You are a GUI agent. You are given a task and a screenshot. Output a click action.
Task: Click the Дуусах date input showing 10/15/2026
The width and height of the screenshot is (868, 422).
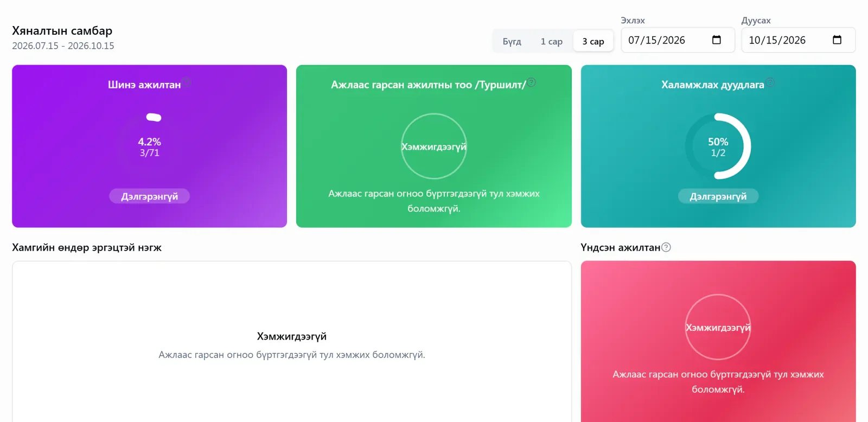(798, 40)
